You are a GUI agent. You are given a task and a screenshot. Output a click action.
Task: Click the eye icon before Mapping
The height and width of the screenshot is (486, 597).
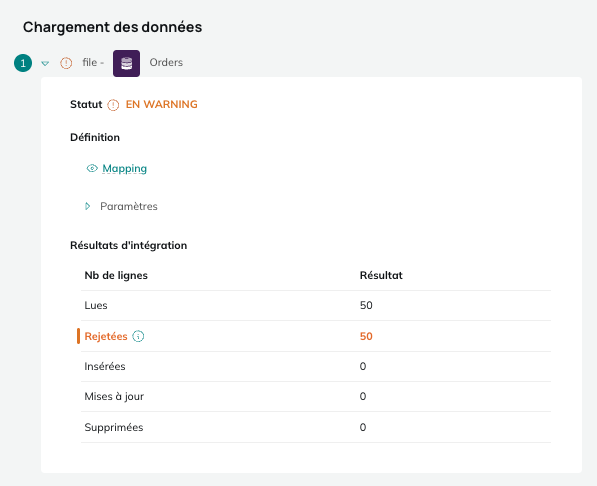(92, 168)
